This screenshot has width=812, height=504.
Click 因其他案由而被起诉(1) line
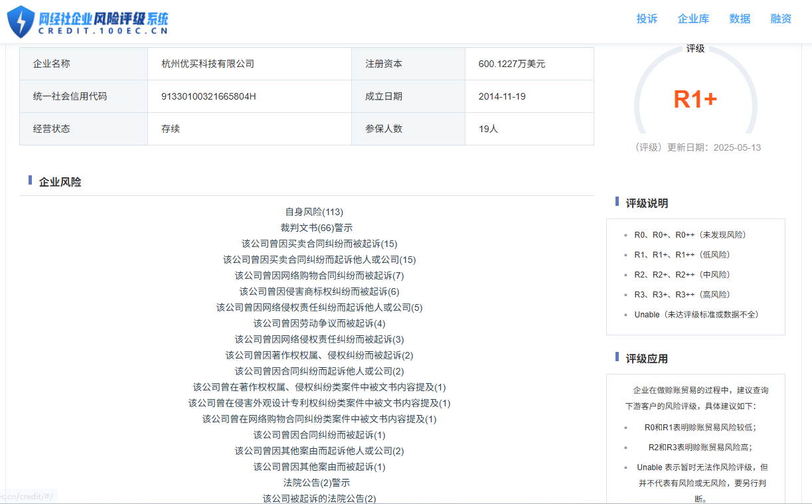click(x=319, y=467)
